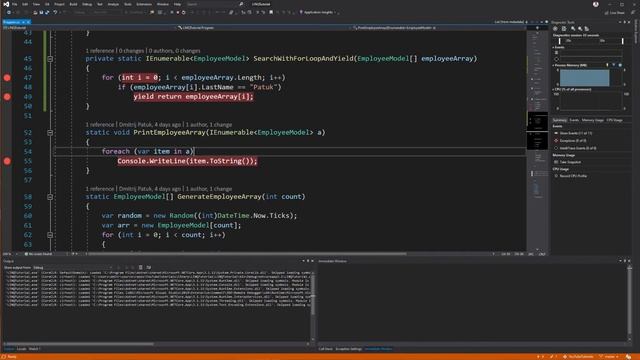The height and width of the screenshot is (360, 640).
Task: Open the Edit menu
Action: point(25,4)
